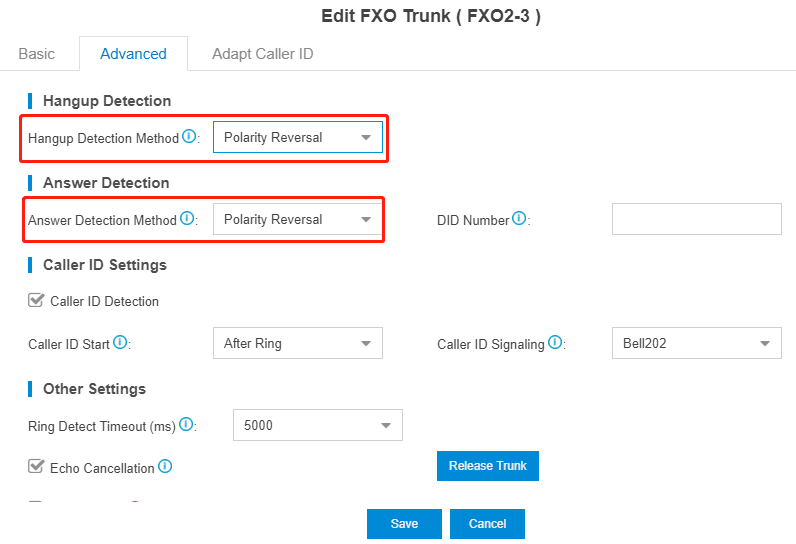Click the Save button
796x544 pixels.
point(404,524)
